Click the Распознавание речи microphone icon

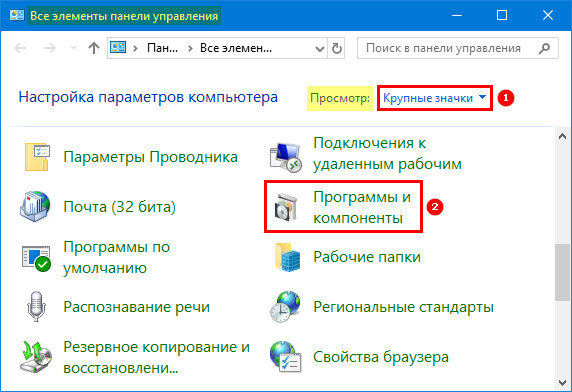coord(36,306)
